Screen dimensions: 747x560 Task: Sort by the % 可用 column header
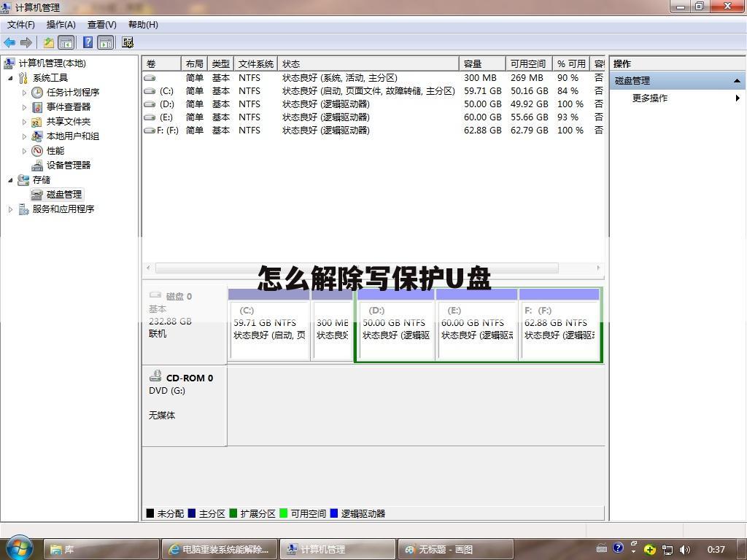[572, 64]
